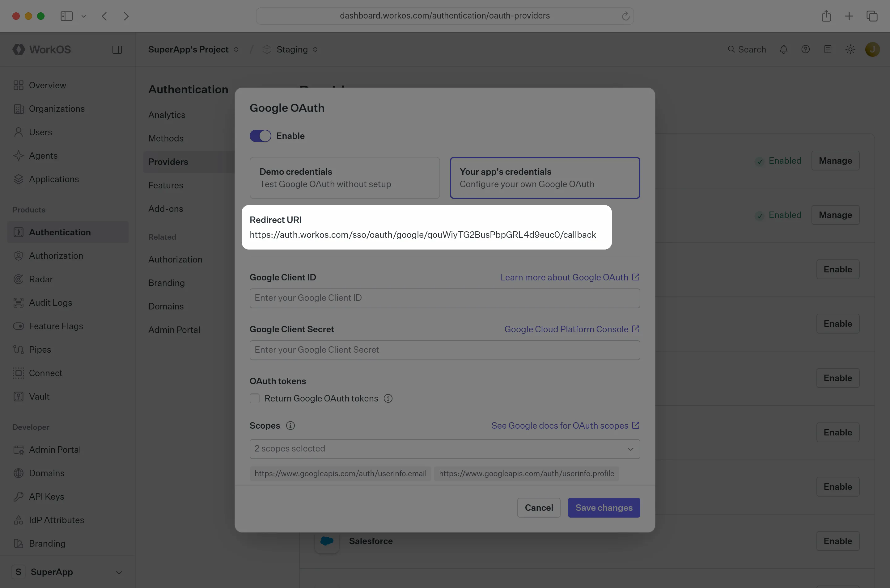
Task: Click the userinfo.email scope chip
Action: [x=340, y=474]
